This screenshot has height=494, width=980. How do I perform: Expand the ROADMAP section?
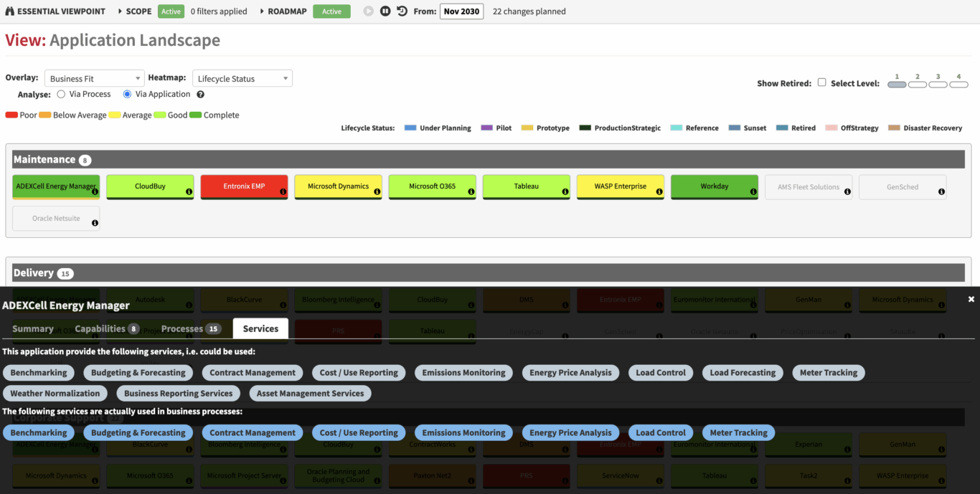[x=283, y=11]
